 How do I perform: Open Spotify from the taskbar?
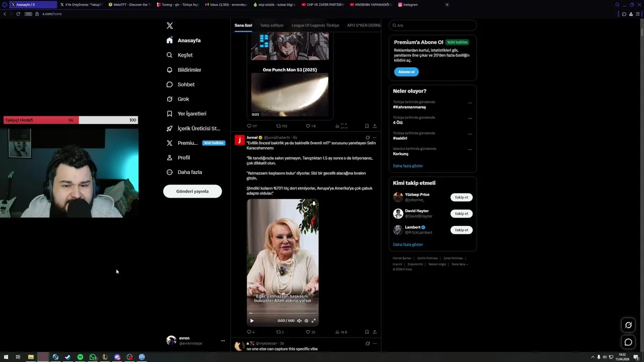(80, 357)
